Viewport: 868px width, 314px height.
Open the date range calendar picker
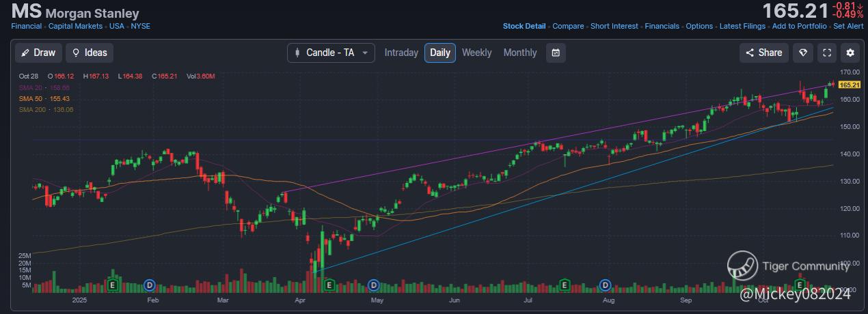[x=556, y=53]
